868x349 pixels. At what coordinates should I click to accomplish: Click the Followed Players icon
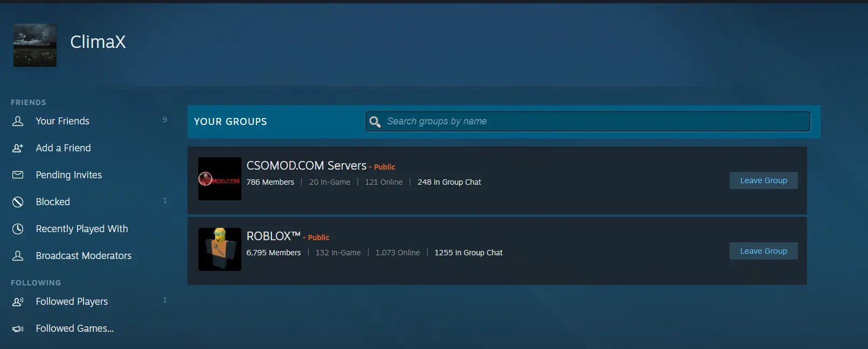point(18,302)
